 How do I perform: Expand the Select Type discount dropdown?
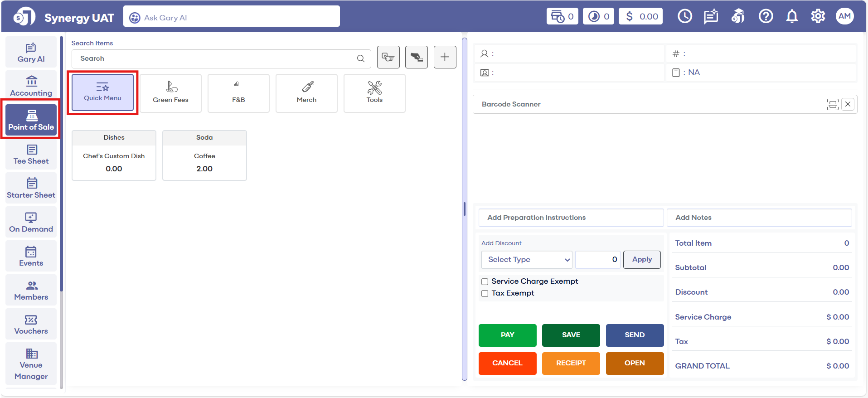pos(527,260)
